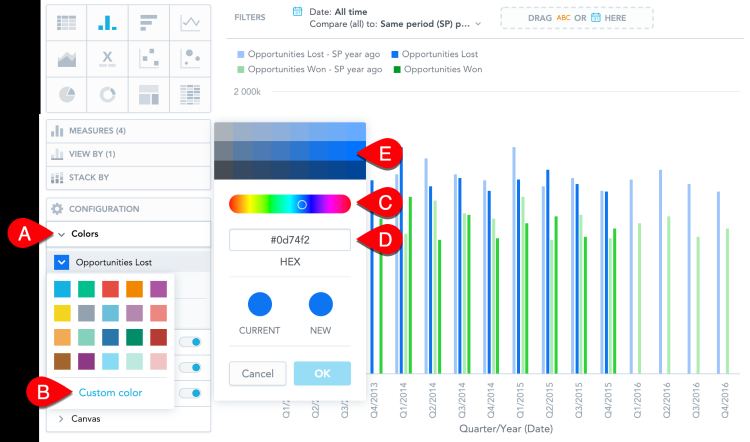Viewport: 750px width, 442px height.
Task: Choose the bubble chart visualization
Action: point(190,59)
